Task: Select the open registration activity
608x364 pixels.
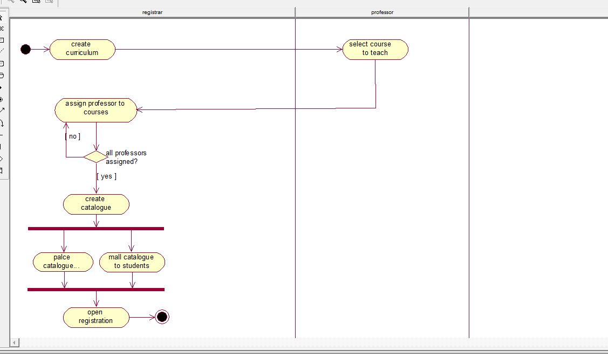Action: tap(96, 318)
